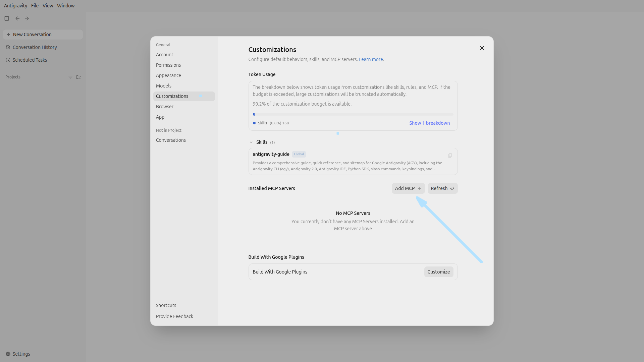Click the token usage progress bar
Viewport: 644px width, 362px height.
(353, 114)
